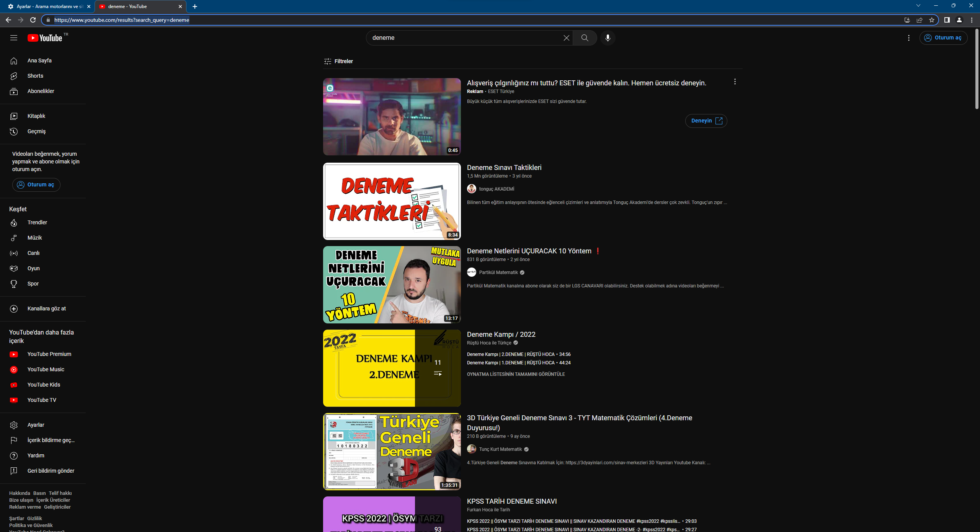980x532 pixels.
Task: Open Oyun gaming icon
Action: tap(14, 269)
